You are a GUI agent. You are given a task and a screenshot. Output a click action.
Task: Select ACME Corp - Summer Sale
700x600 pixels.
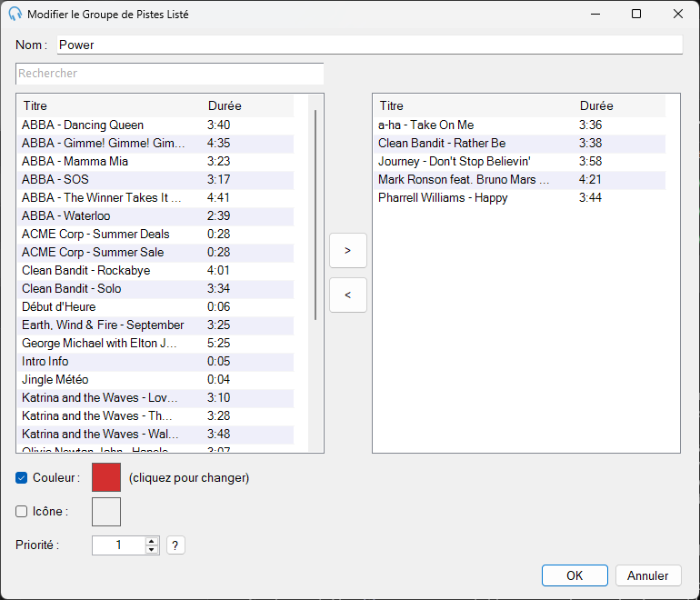pyautogui.click(x=155, y=252)
